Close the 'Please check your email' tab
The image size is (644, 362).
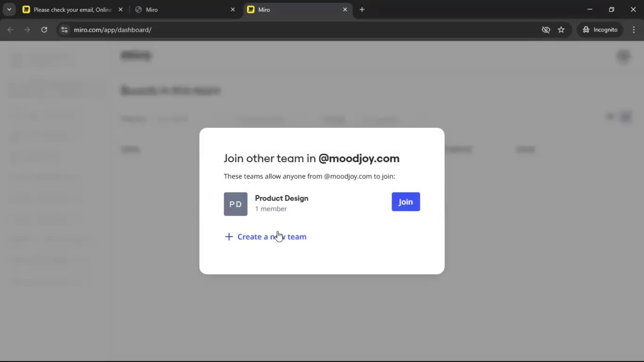[120, 10]
